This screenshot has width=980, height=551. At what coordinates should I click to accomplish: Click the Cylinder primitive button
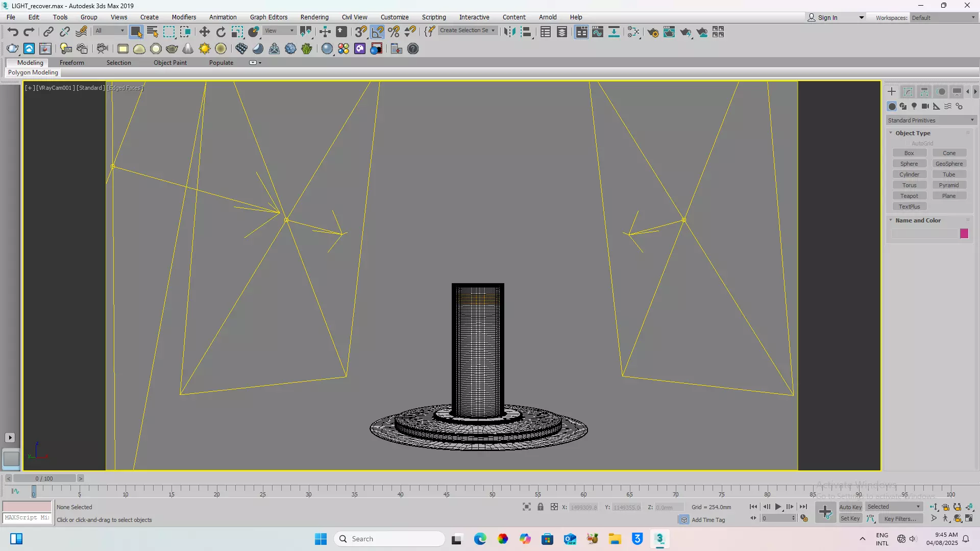(x=909, y=174)
